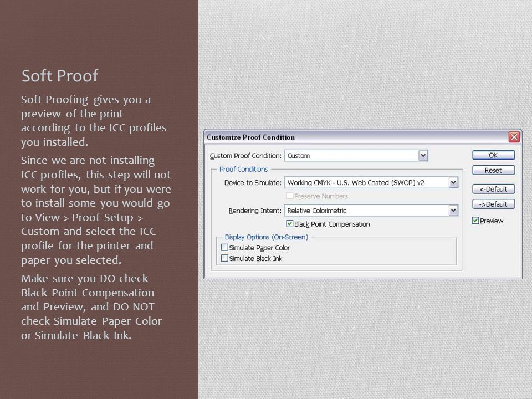Open the Custom Proof Condition dropdown arrow
The height and width of the screenshot is (399, 532).
[423, 156]
